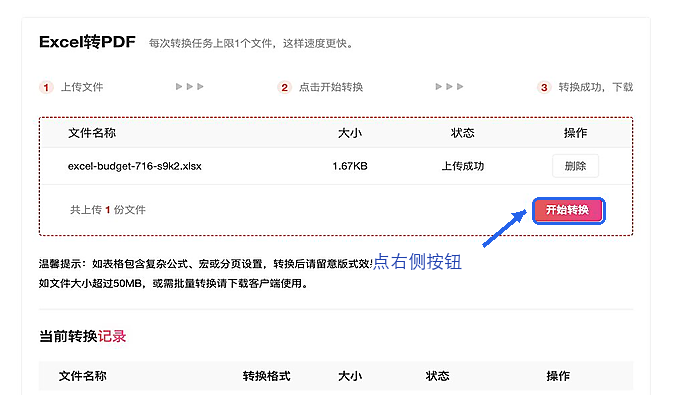The image size is (700, 395).
Task: Click the 上传成功 status text
Action: [462, 166]
